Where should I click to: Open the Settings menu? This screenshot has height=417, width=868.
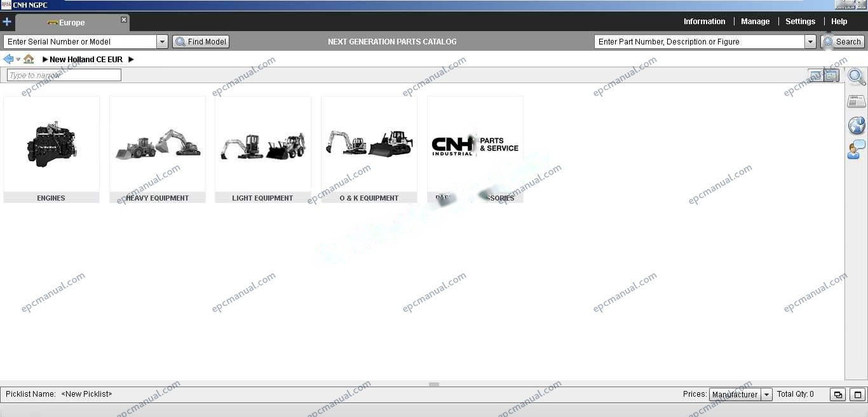pos(800,22)
